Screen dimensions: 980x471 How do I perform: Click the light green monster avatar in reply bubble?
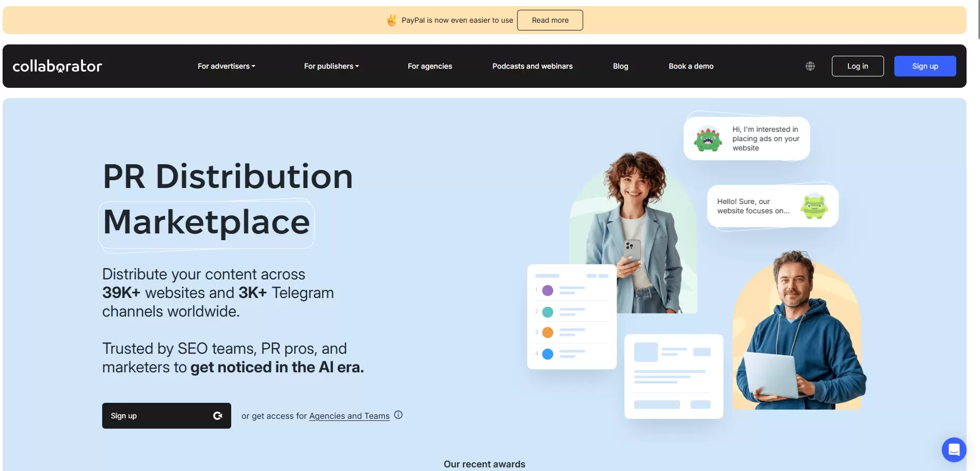click(814, 206)
